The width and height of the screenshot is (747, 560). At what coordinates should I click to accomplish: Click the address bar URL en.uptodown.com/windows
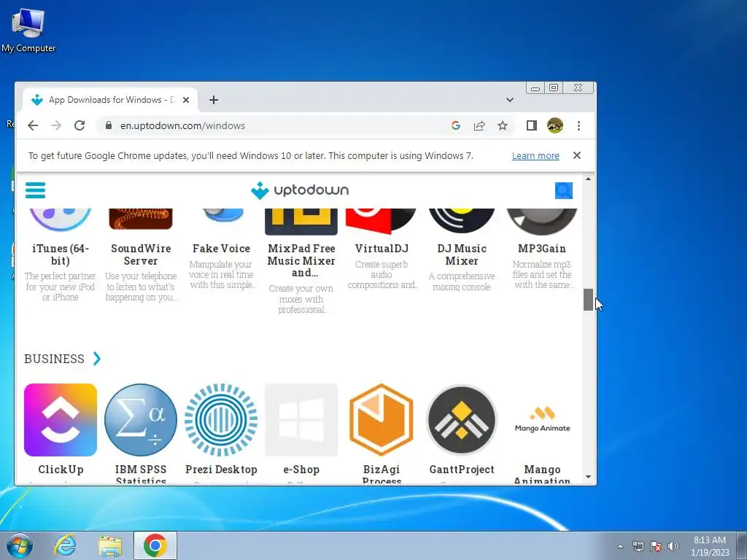182,125
